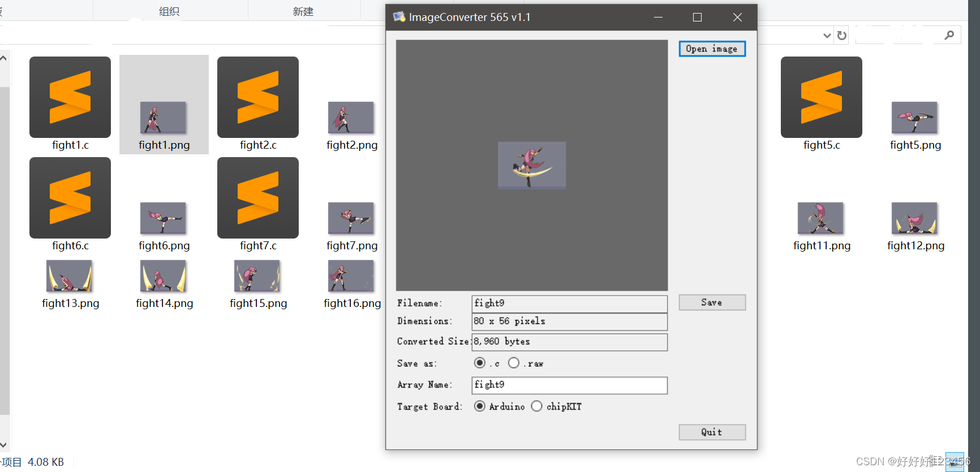
Task: Minimize the ImageConverter window
Action: point(658,18)
